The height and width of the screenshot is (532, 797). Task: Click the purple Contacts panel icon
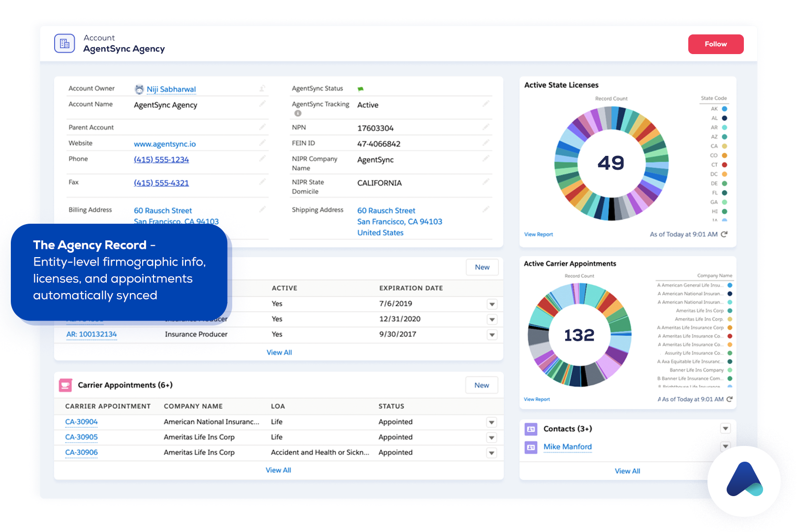531,428
